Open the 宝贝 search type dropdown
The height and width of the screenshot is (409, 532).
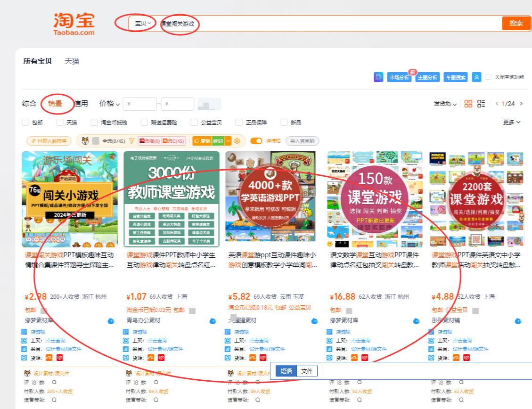143,23
